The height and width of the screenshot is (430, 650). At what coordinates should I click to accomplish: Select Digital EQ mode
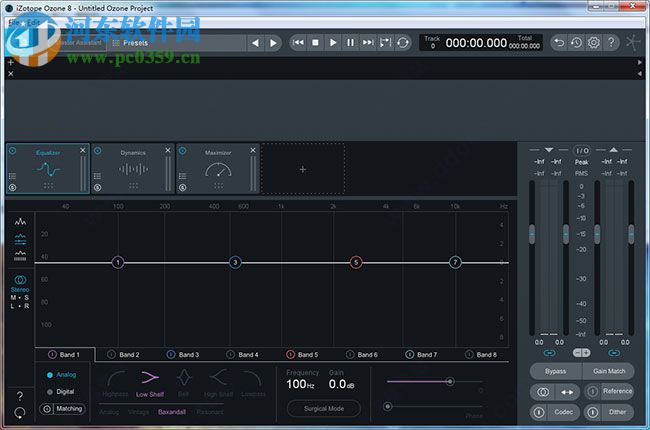[x=61, y=391]
